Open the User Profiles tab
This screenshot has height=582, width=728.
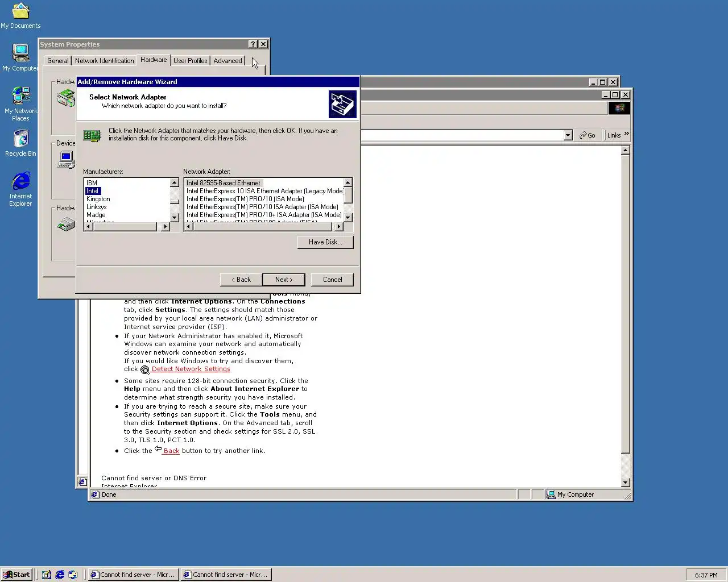pos(191,61)
